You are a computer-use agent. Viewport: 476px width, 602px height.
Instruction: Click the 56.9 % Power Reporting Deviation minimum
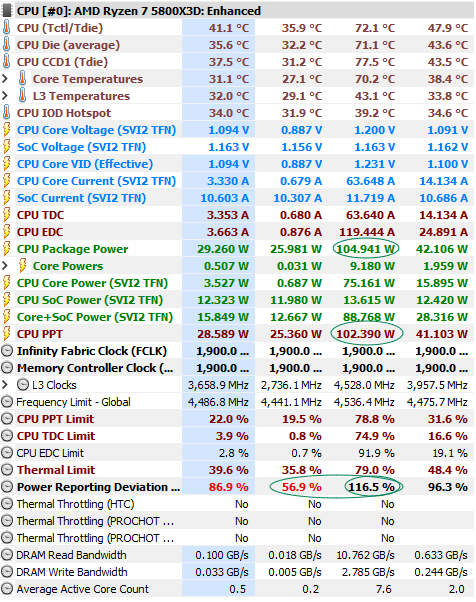[x=302, y=487]
